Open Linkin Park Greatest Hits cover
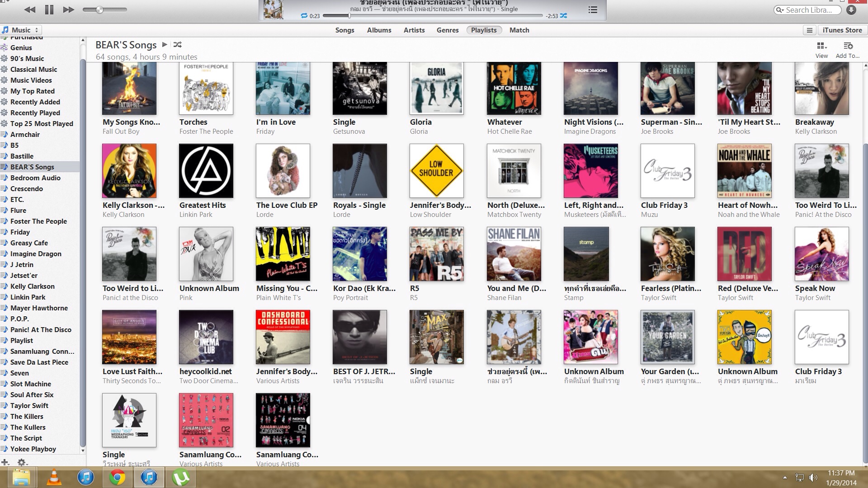Viewport: 868px width, 488px height. (206, 171)
